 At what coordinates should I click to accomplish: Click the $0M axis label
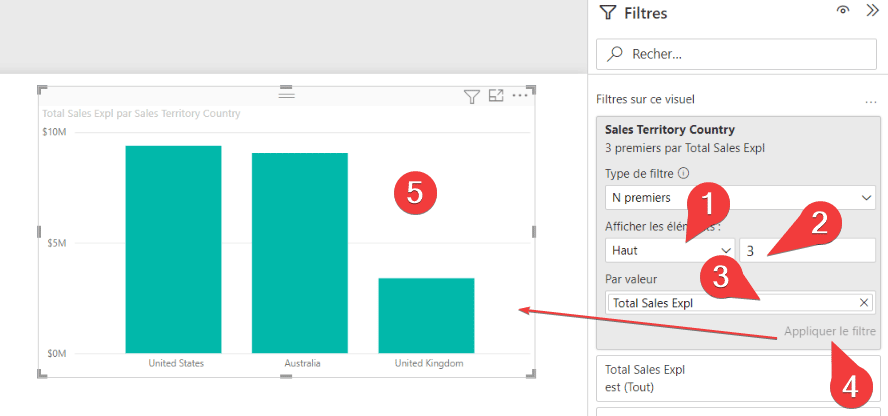[56, 354]
